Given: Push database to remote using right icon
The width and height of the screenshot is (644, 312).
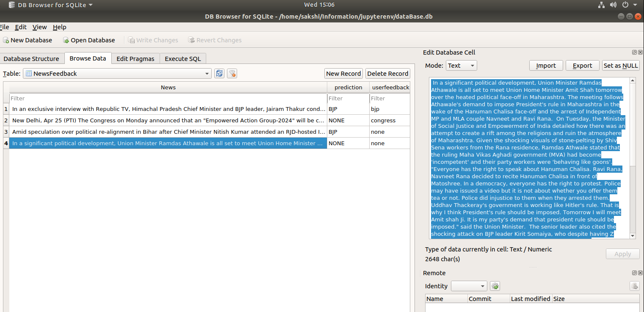Looking at the screenshot, I should click(x=635, y=286).
